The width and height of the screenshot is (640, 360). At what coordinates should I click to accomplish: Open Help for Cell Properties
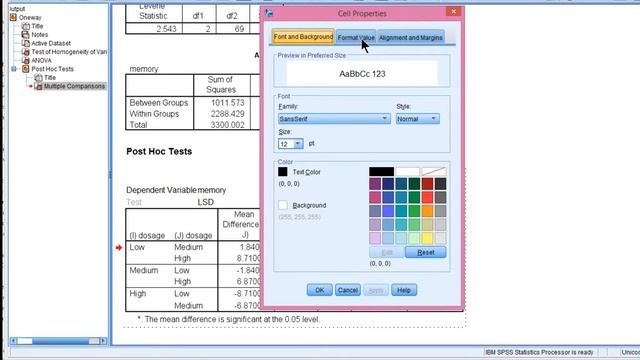[x=404, y=290]
